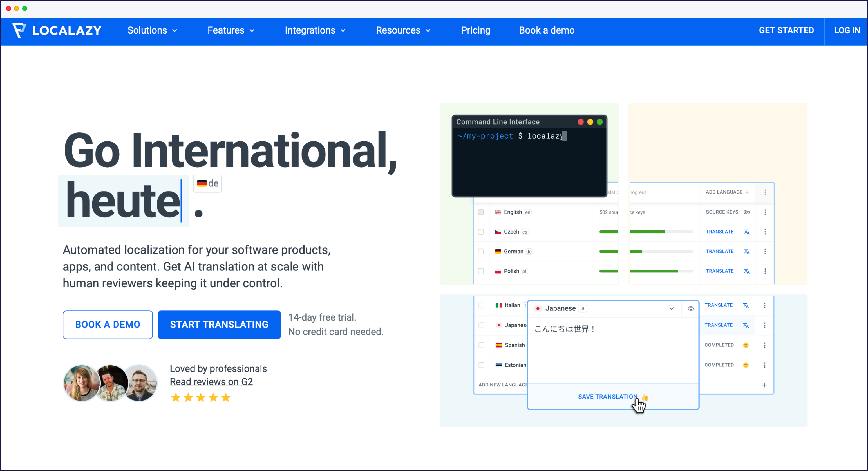868x471 pixels.
Task: Click the plus icon to add new language
Action: pos(764,385)
